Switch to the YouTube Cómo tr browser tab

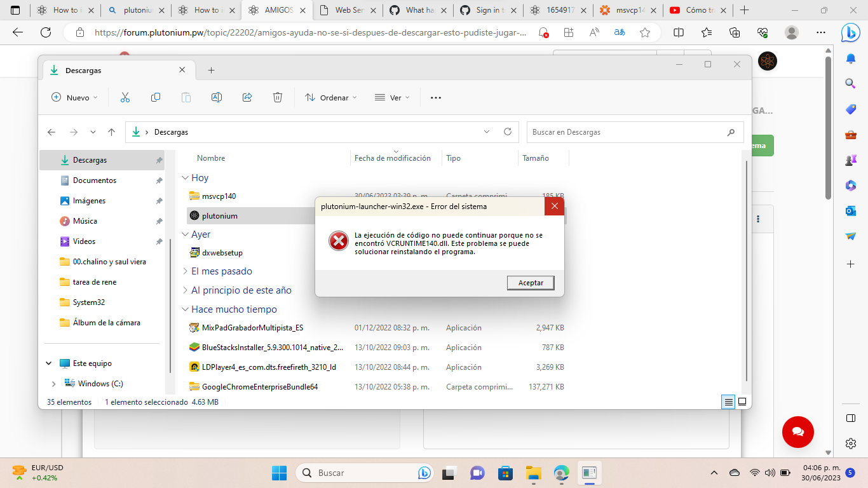coord(697,10)
